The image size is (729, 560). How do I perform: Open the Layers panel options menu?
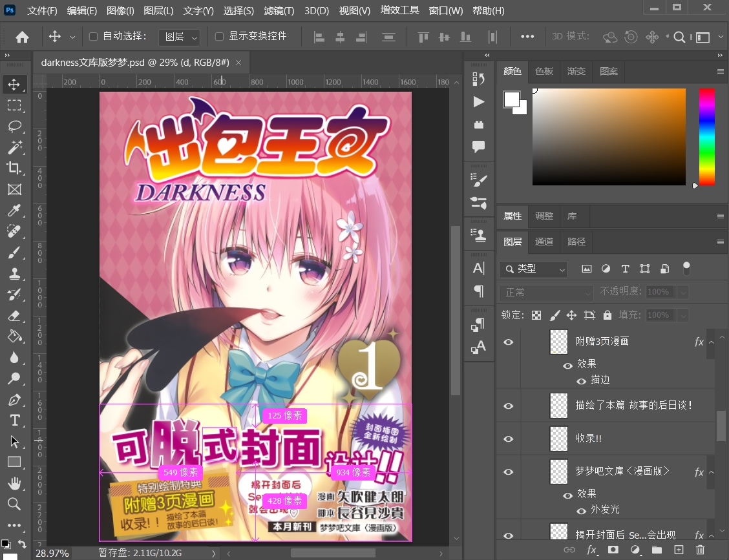click(x=720, y=242)
